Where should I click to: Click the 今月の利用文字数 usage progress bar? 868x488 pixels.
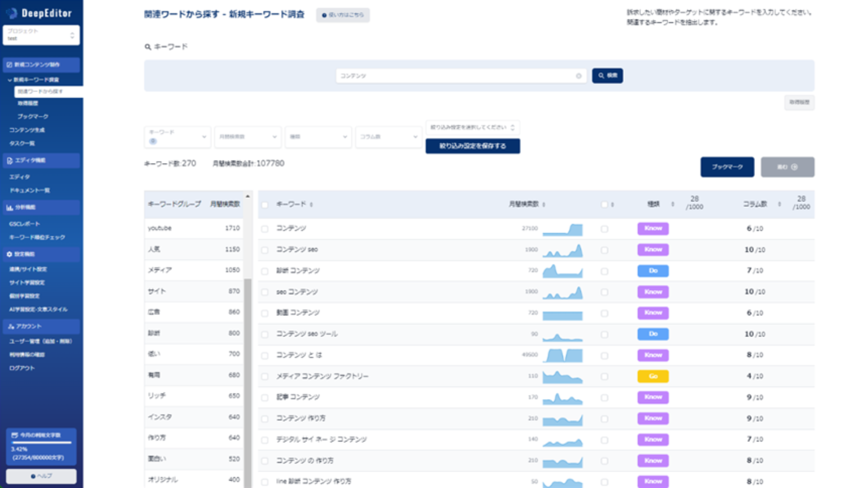pos(41,442)
